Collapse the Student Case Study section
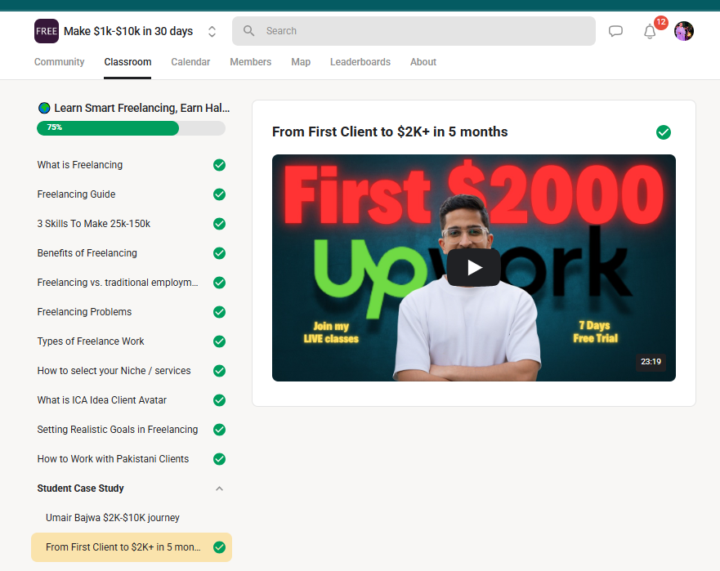 click(x=219, y=488)
